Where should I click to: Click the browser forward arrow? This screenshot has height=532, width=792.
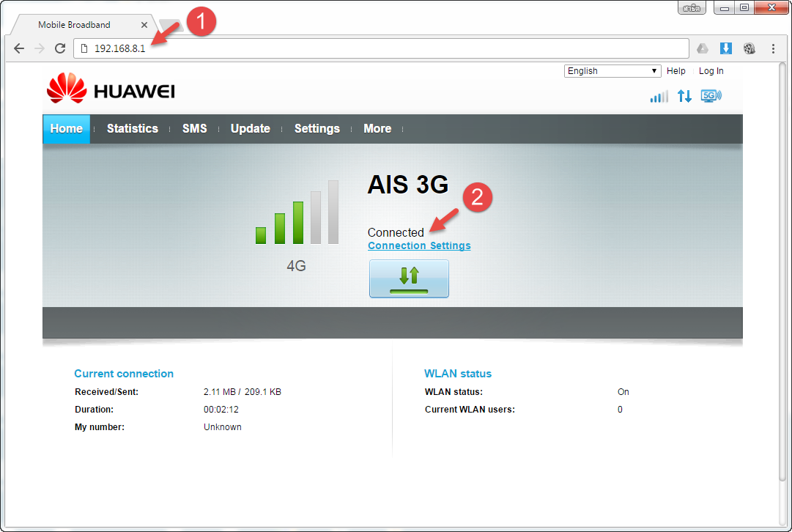pyautogui.click(x=40, y=48)
